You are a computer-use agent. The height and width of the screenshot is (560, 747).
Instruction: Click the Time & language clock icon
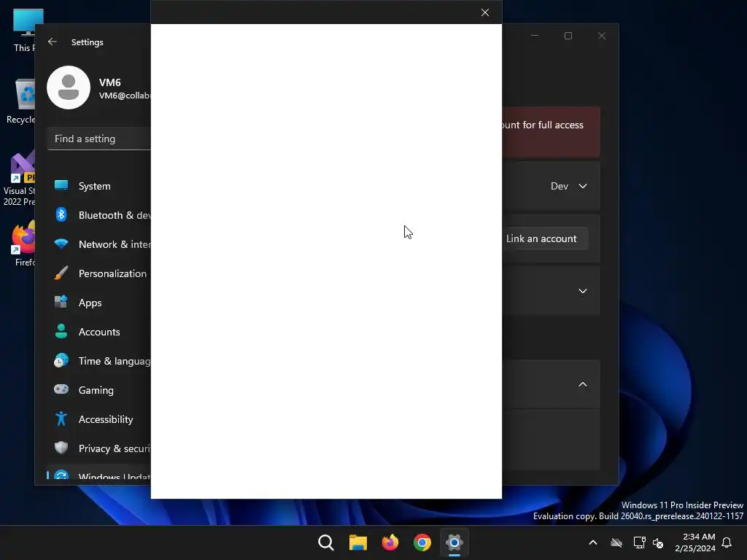(x=61, y=360)
